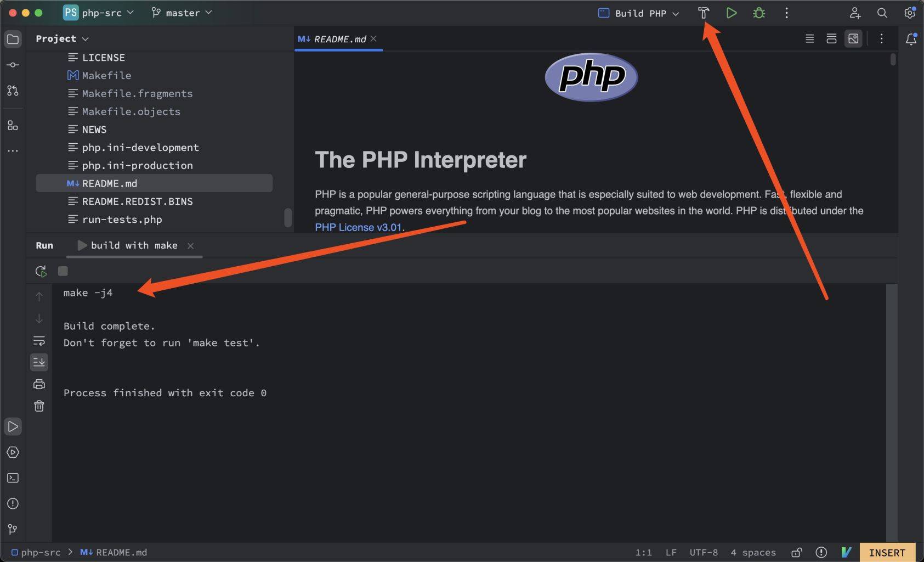Change LF line separator
924x562 pixels.
[x=671, y=553]
